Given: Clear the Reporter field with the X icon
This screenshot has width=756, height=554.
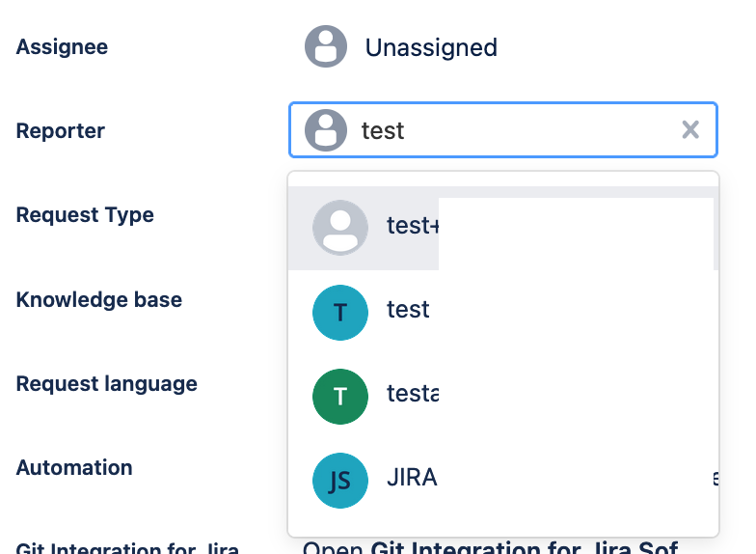Looking at the screenshot, I should point(690,130).
